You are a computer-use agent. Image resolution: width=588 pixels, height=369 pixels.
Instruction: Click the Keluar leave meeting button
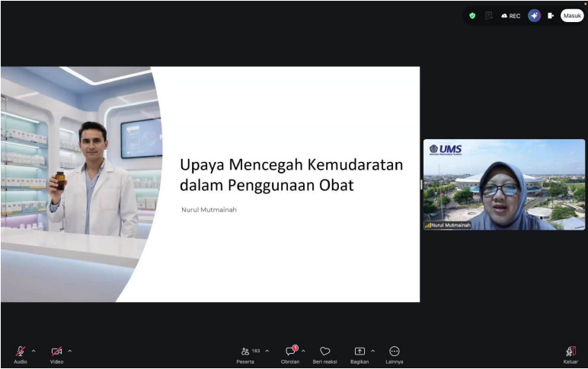[x=570, y=355]
